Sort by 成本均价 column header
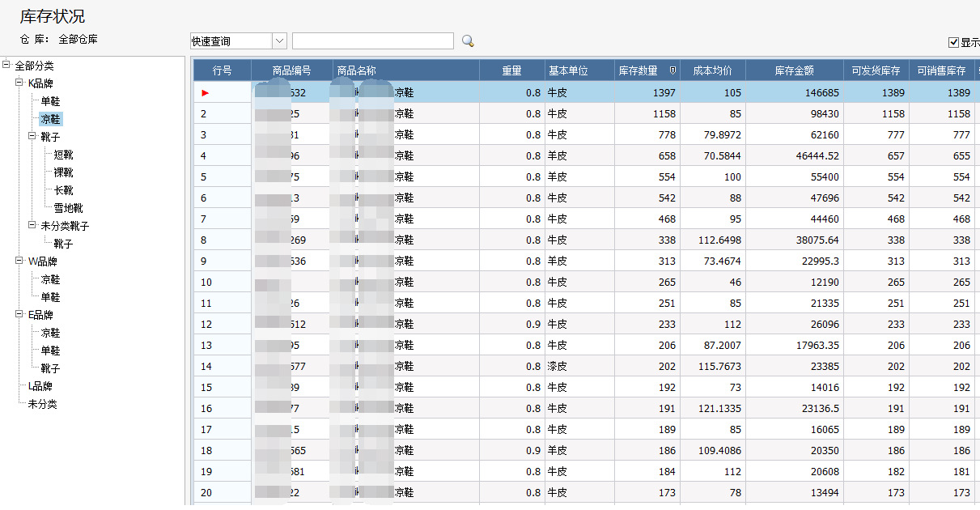The width and height of the screenshot is (980, 510). [713, 70]
